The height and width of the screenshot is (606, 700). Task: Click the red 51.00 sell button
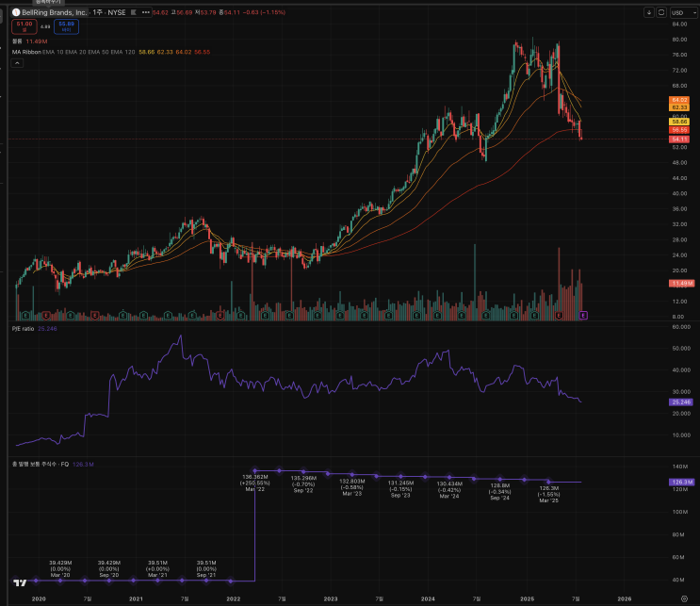click(24, 26)
